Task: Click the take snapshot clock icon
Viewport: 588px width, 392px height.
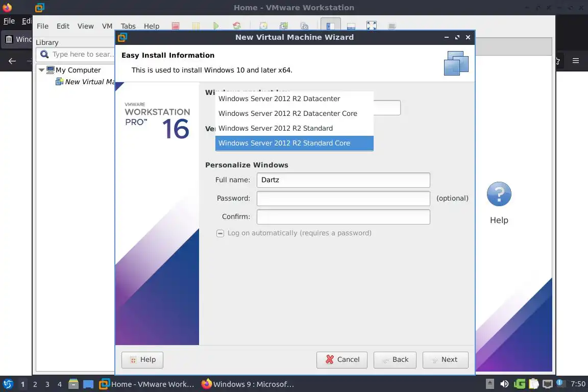Action: tap(263, 26)
